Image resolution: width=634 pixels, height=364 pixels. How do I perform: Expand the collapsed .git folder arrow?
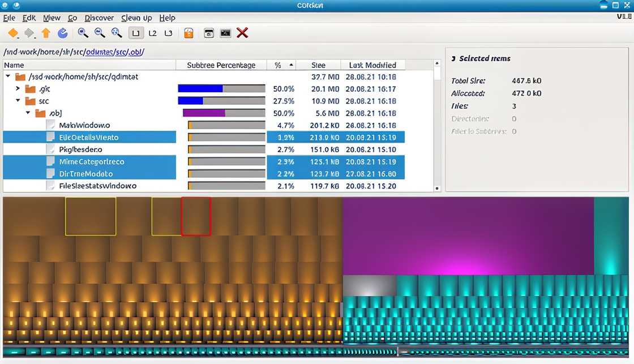(x=18, y=89)
